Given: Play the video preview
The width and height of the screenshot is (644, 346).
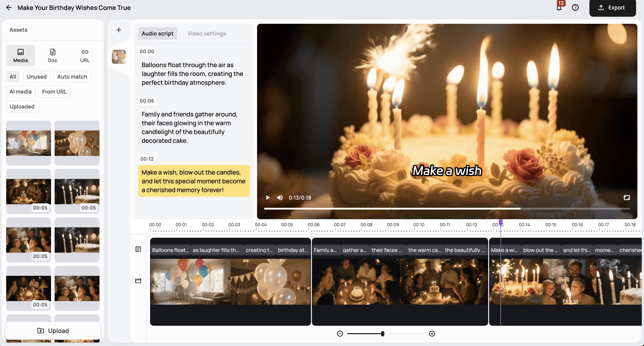Looking at the screenshot, I should [x=268, y=198].
